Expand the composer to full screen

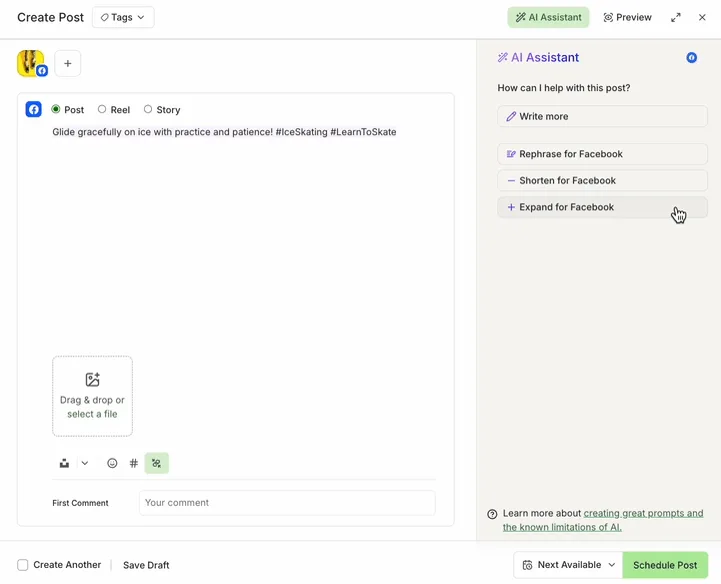(x=675, y=17)
